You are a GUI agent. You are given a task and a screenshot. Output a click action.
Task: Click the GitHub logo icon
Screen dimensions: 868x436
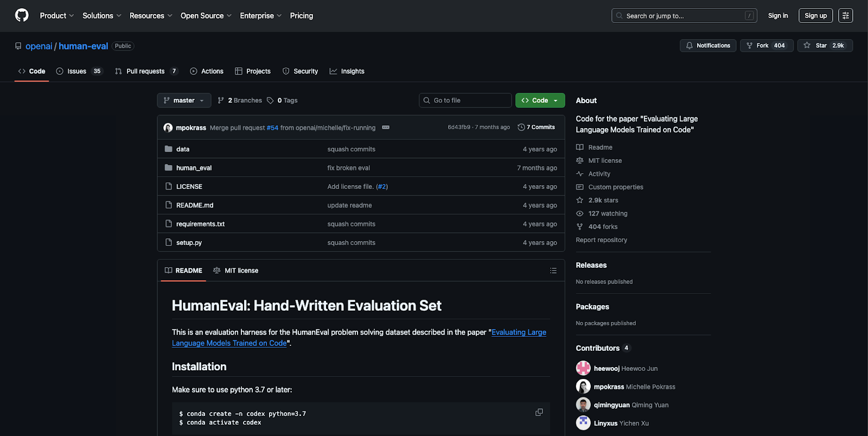pyautogui.click(x=22, y=15)
